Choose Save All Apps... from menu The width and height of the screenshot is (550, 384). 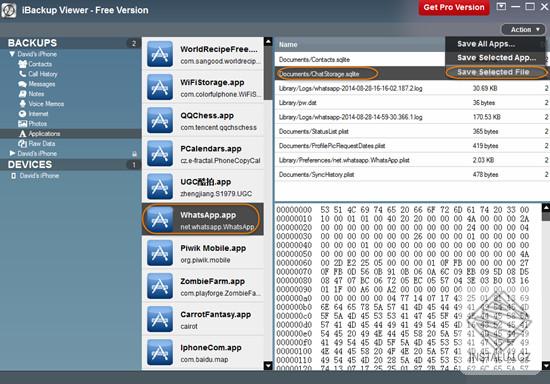coord(486,44)
